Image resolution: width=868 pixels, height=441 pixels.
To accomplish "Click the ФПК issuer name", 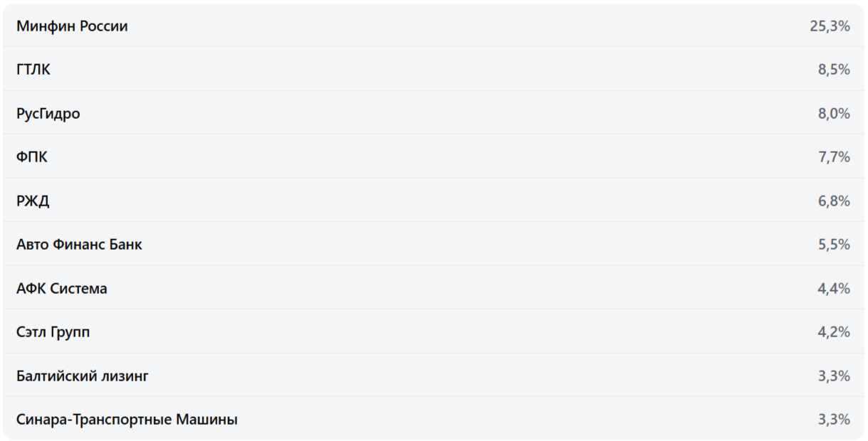I will click(32, 157).
